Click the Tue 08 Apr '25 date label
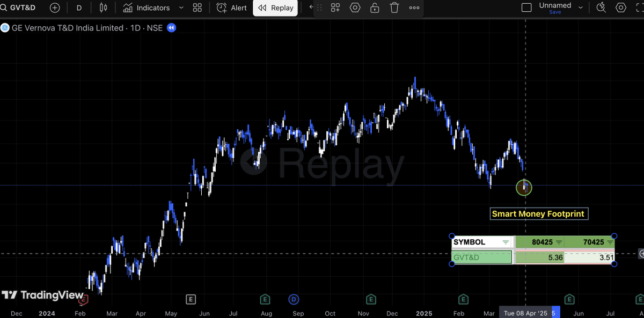 525,313
